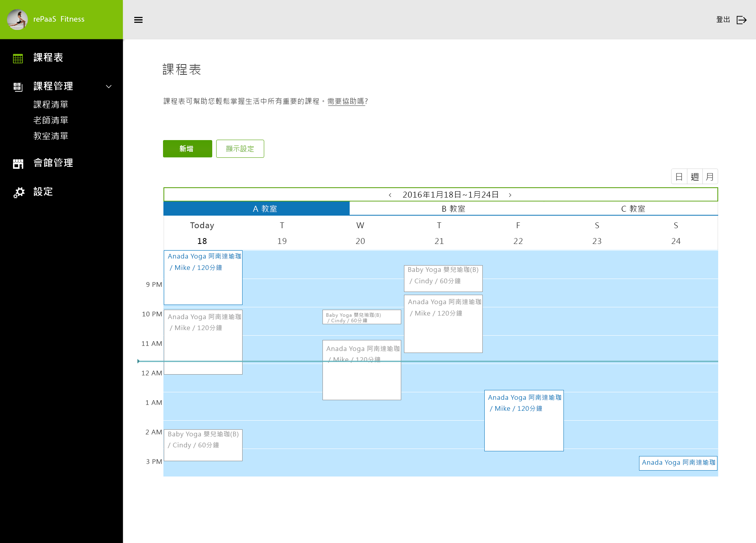The height and width of the screenshot is (543, 756).
Task: Open 會館管理 via its building icon
Action: tap(18, 163)
